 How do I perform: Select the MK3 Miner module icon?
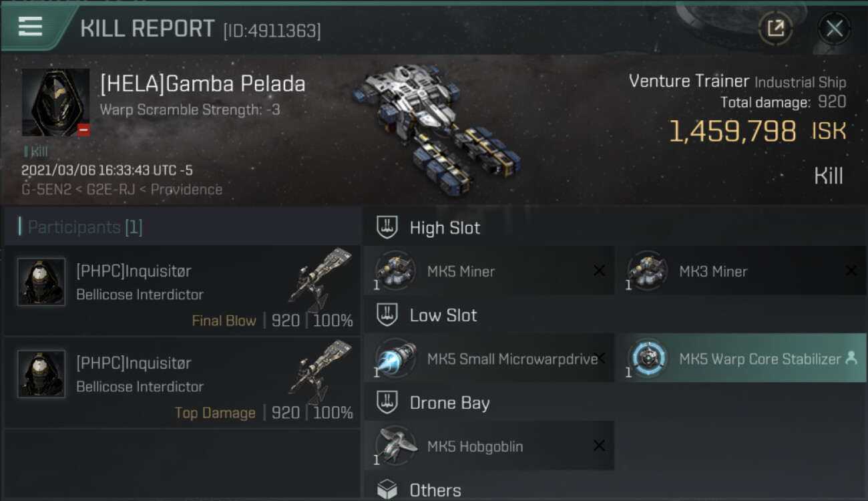tap(648, 271)
